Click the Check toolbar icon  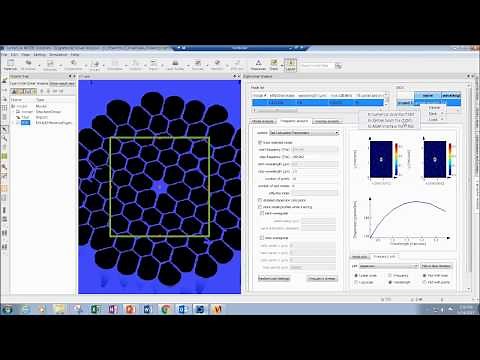(x=274, y=64)
